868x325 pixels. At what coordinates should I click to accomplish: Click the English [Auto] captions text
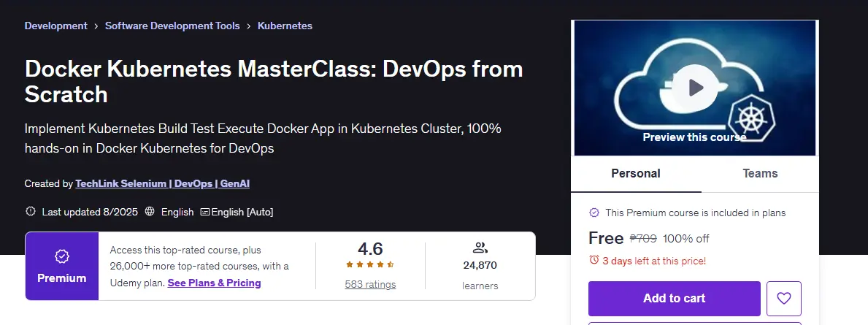(242, 212)
